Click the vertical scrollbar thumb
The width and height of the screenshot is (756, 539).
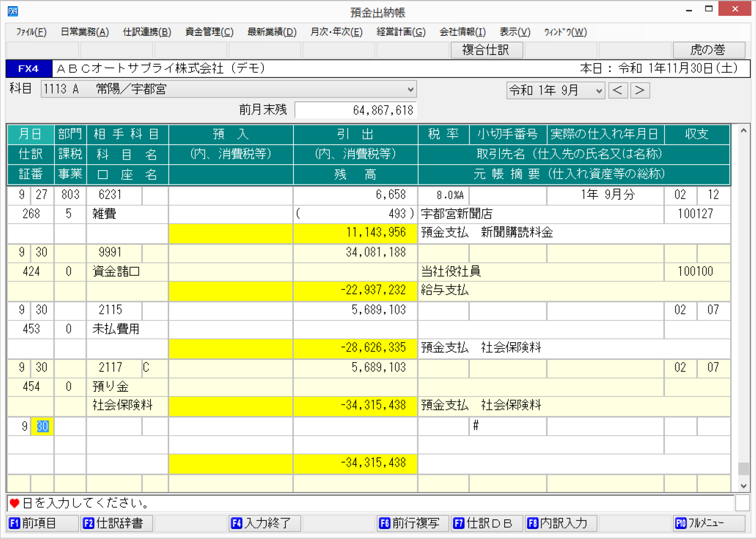[x=743, y=469]
